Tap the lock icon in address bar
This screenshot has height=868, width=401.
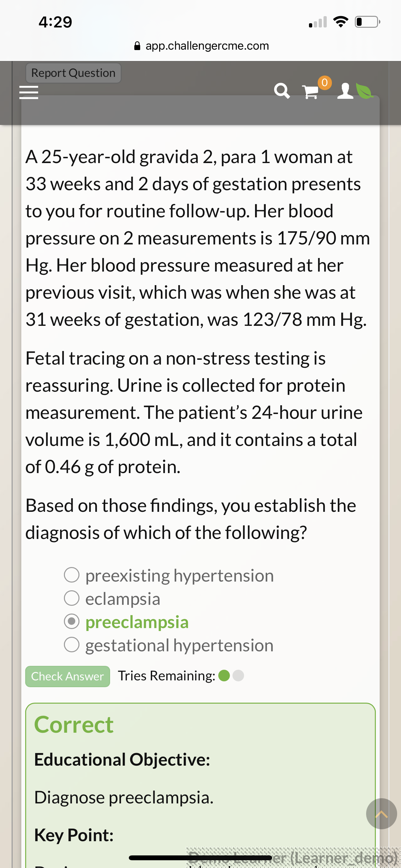(x=137, y=46)
